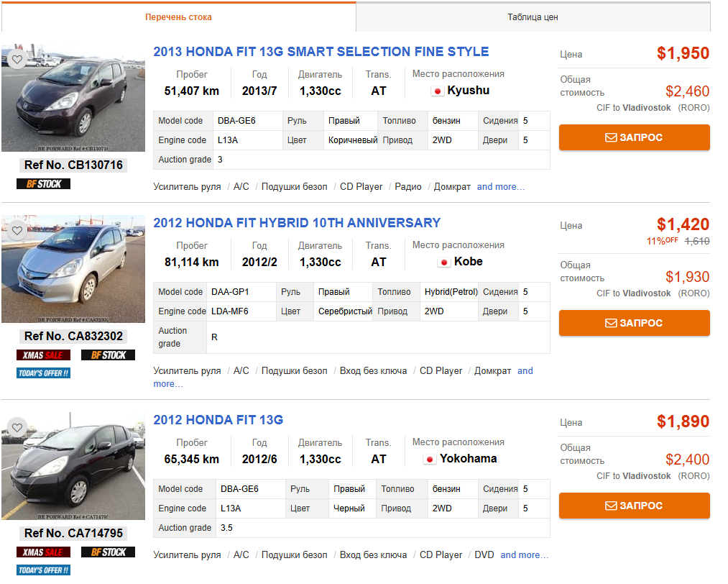Click Japan flag icon next to Yokohama
This screenshot has width=728, height=584.
430,460
